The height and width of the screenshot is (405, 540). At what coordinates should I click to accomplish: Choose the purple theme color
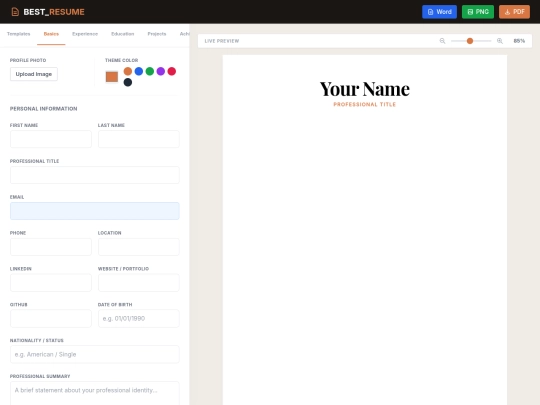(161, 71)
